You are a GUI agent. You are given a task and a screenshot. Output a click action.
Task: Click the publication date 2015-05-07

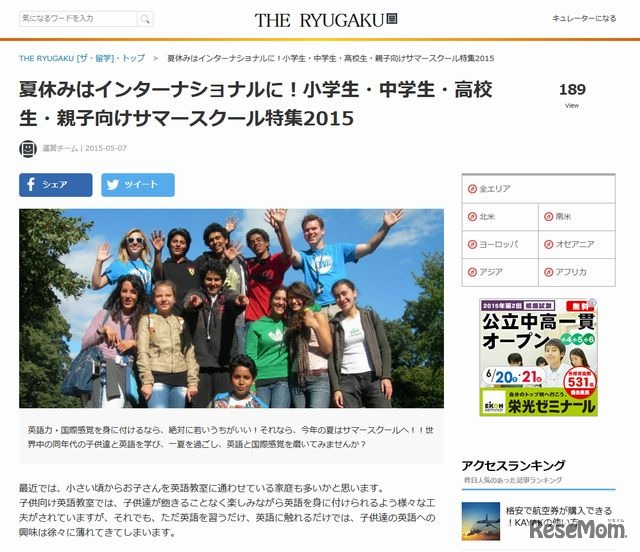(x=106, y=148)
